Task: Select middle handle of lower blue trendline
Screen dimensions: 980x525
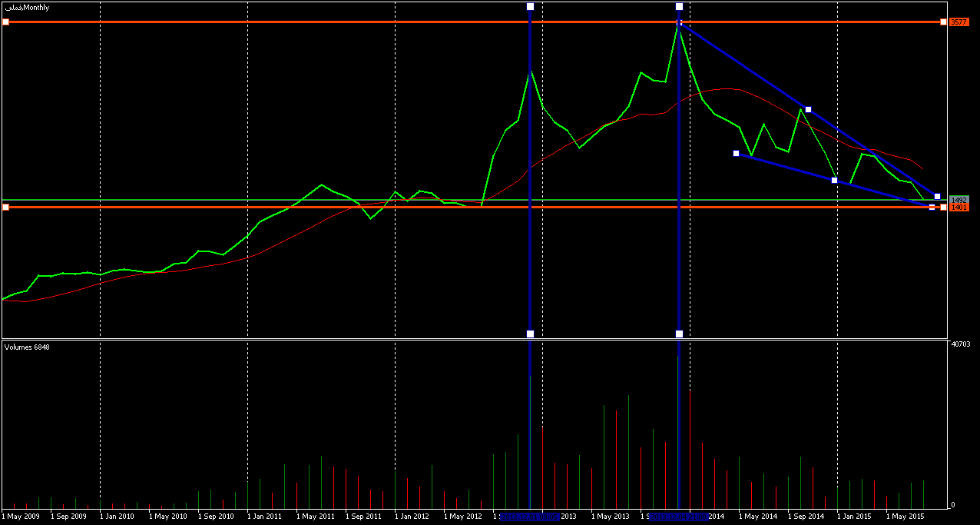Action: click(835, 181)
